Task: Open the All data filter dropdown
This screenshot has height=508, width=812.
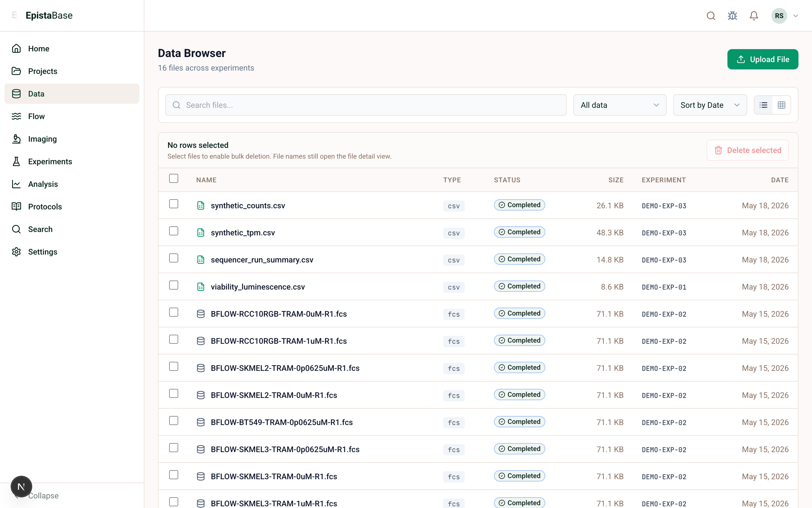Action: click(619, 105)
